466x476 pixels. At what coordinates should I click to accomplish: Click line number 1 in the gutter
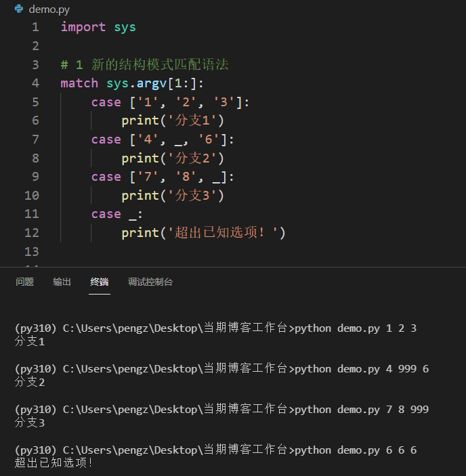point(35,27)
